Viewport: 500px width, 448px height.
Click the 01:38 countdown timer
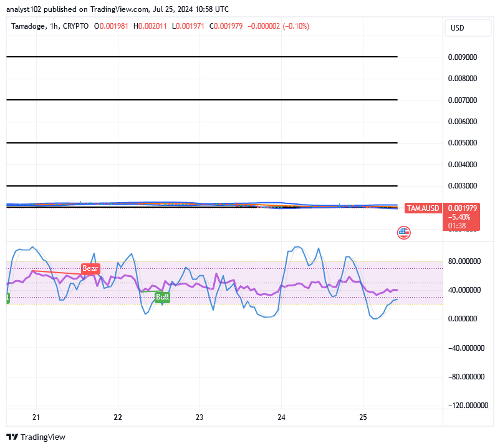tap(457, 226)
